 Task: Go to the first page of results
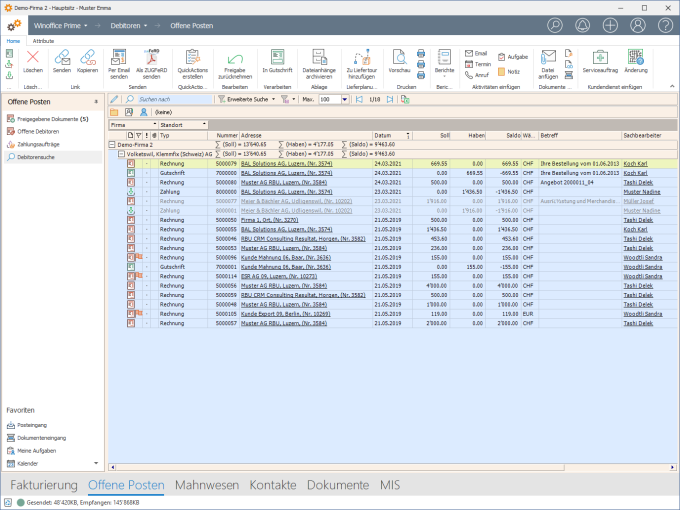359,99
